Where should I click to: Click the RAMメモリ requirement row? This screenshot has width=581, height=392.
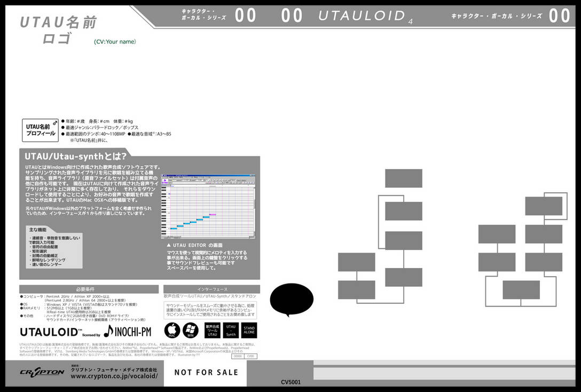[65, 310]
